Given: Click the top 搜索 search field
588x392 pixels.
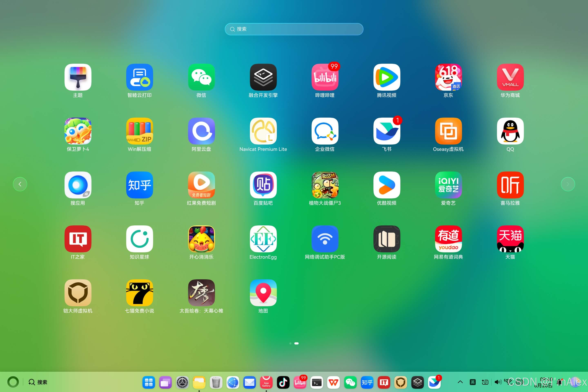Looking at the screenshot, I should [294, 29].
